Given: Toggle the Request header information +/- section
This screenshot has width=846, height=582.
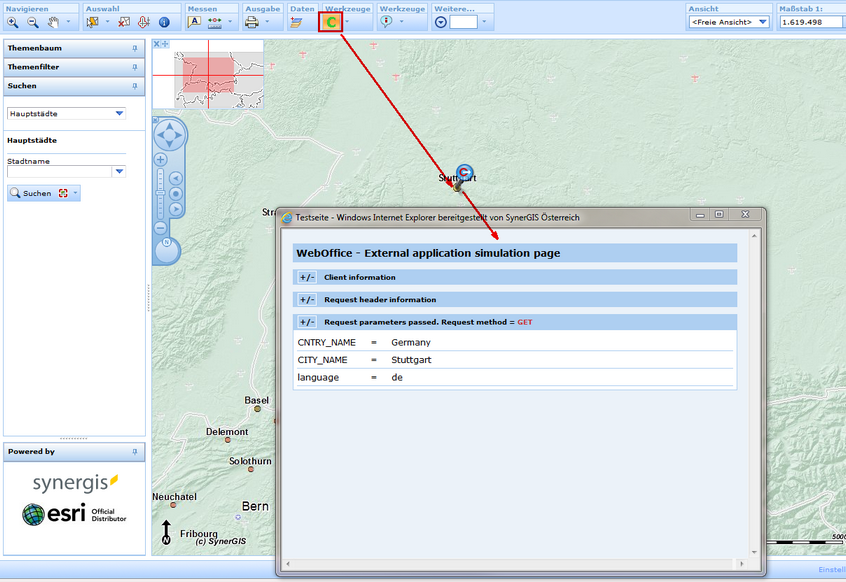Looking at the screenshot, I should coord(307,300).
